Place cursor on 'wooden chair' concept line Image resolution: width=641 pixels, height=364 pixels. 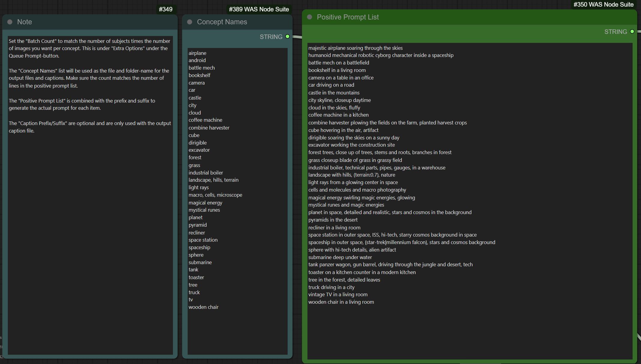point(203,307)
